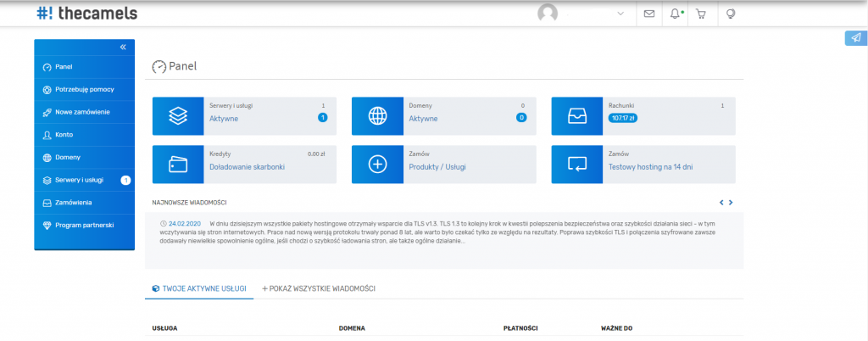Click the plus circle tile icon for Produkty
The height and width of the screenshot is (341, 868).
(377, 165)
